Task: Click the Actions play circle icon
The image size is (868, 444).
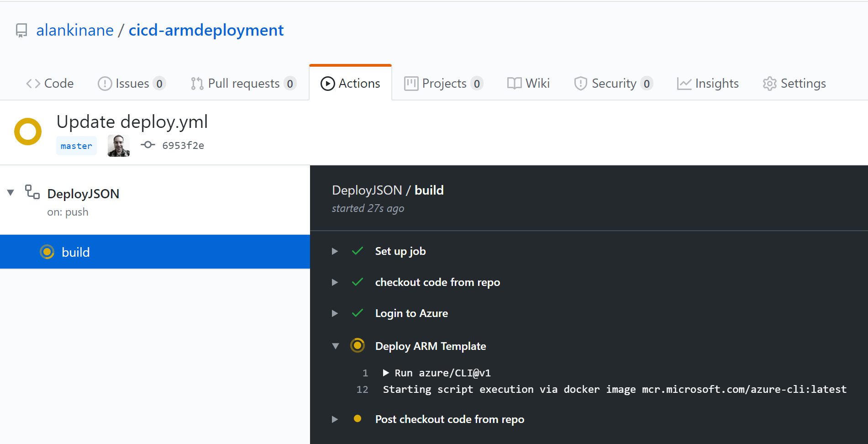Action: [x=327, y=84]
